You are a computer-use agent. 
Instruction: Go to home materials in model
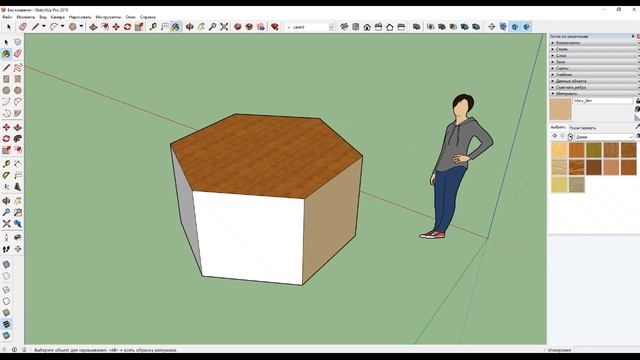[x=571, y=137]
